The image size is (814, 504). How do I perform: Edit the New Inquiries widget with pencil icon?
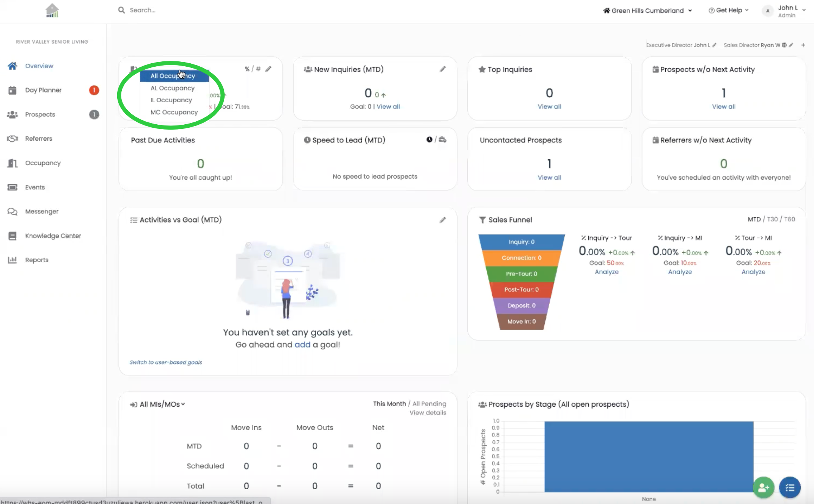click(443, 69)
